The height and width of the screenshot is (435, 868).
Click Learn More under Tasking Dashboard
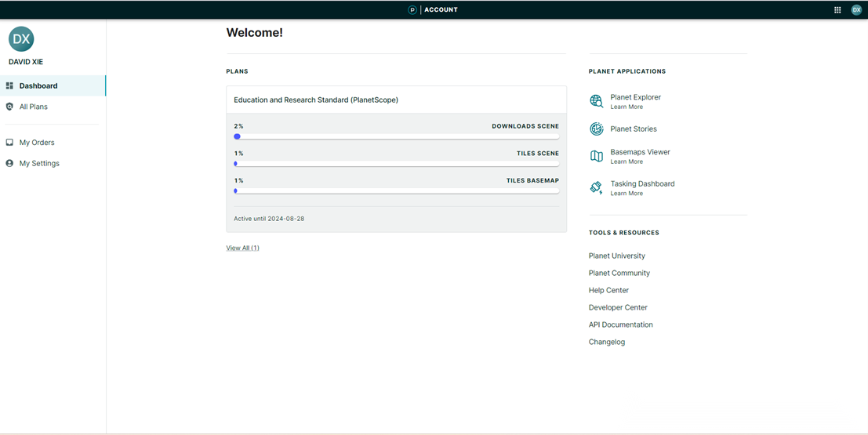point(626,193)
